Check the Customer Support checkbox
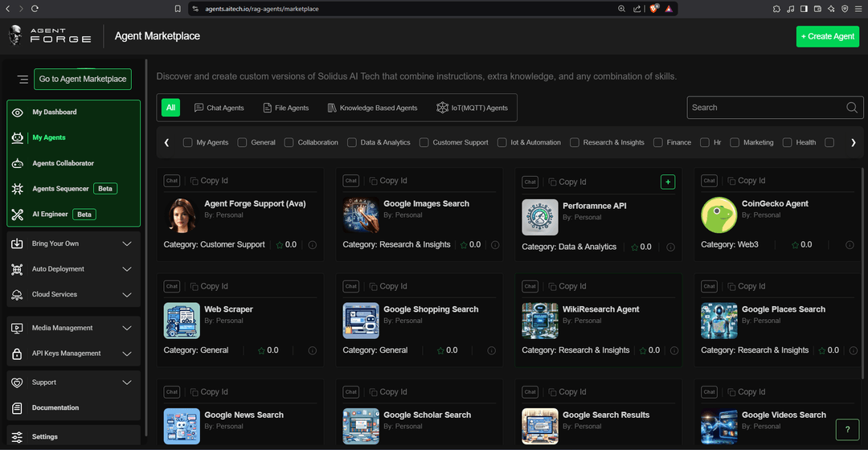Viewport: 868px width, 450px height. (424, 143)
